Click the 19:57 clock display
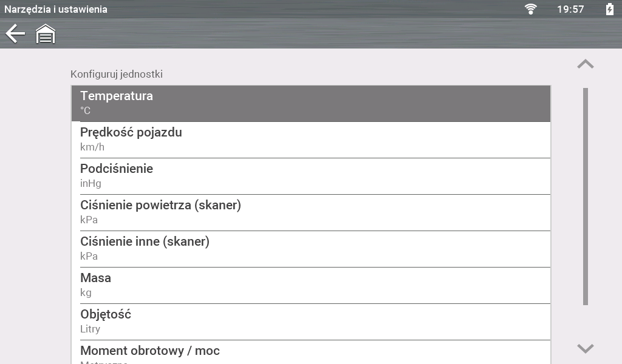This screenshot has height=364, width=622. pos(570,9)
